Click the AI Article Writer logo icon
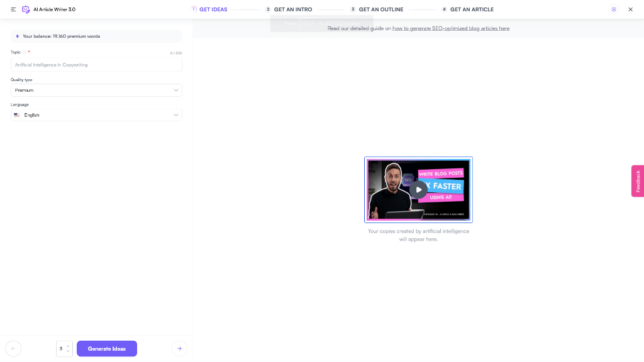Image resolution: width=644 pixels, height=362 pixels. pos(26,9)
